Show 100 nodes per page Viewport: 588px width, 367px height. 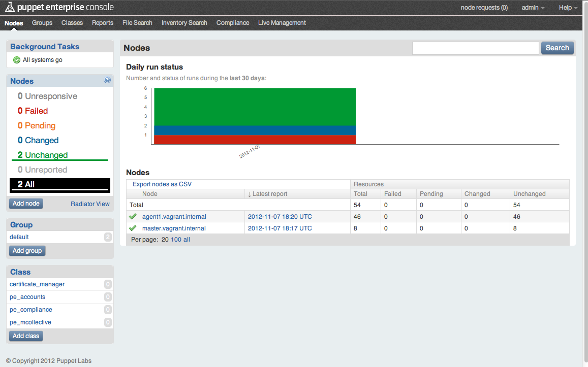[176, 240]
